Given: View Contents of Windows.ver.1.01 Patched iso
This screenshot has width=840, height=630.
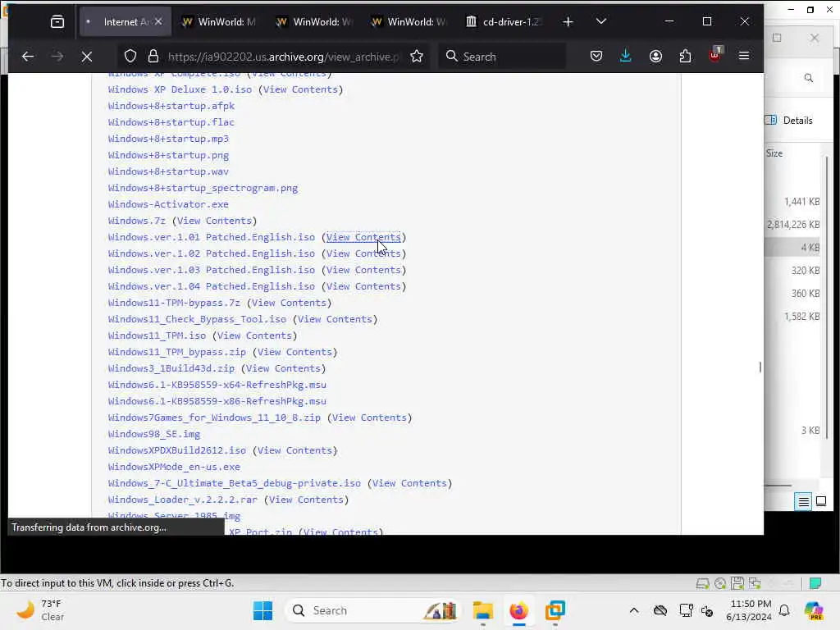Looking at the screenshot, I should 363,237.
